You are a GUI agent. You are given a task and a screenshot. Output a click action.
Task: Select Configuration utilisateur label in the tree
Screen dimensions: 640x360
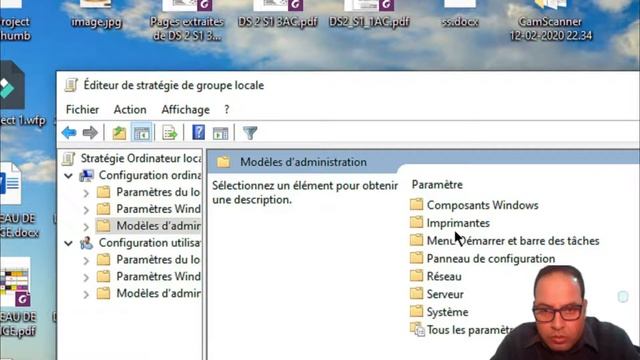(150, 242)
